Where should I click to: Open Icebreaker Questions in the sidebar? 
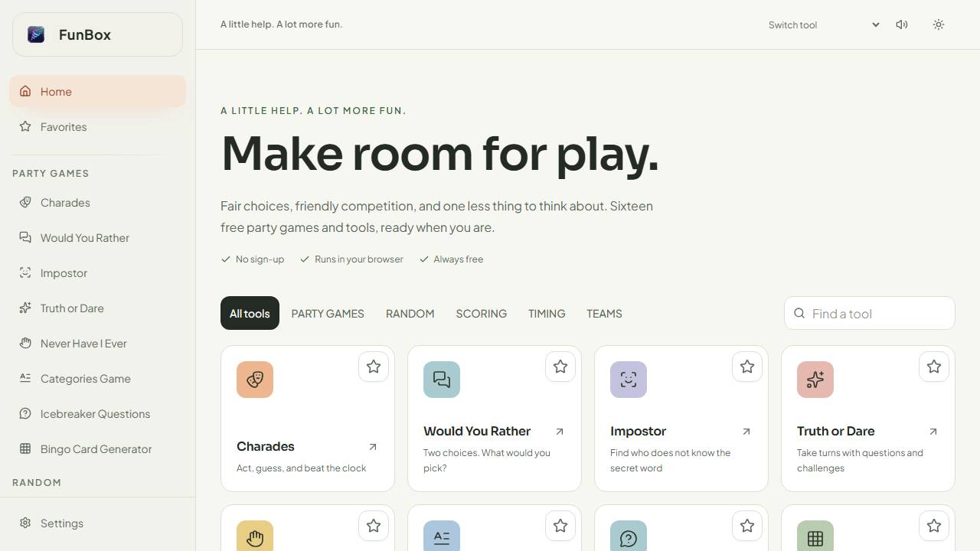[97, 414]
